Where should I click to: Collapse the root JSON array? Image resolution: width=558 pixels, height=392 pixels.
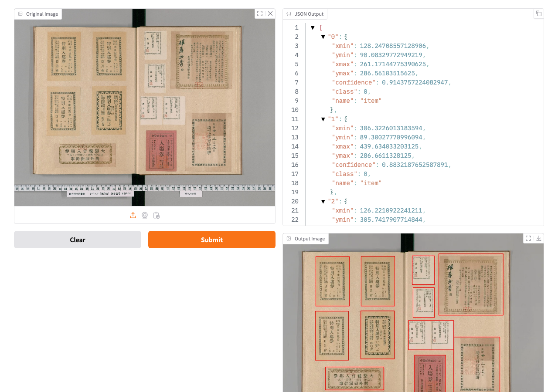(x=313, y=28)
